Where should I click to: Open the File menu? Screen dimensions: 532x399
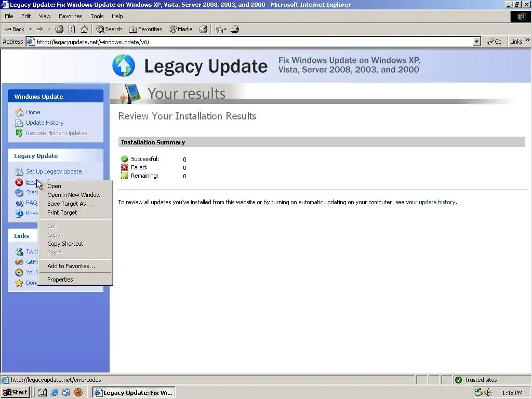pyautogui.click(x=9, y=16)
